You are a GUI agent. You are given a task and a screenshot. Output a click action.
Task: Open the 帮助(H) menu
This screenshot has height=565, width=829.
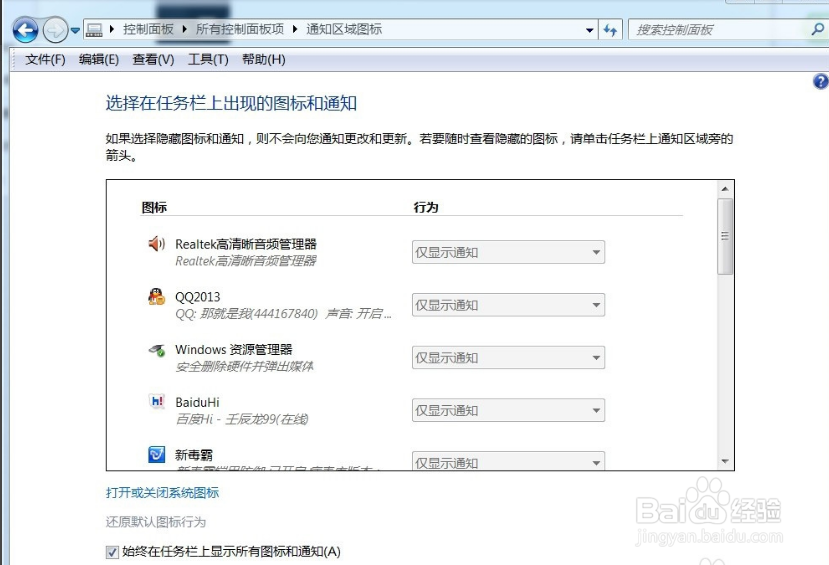[264, 59]
